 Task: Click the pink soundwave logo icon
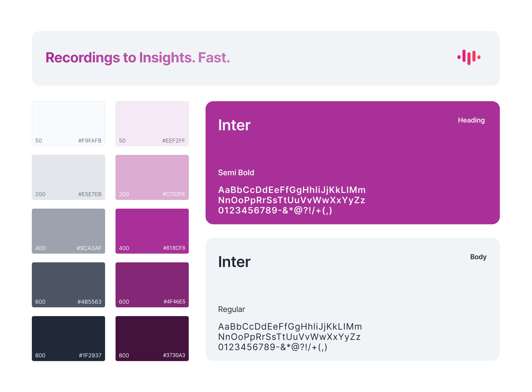[x=469, y=57]
